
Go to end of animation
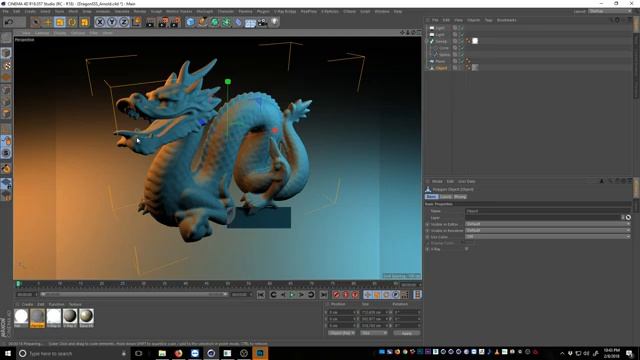324,295
